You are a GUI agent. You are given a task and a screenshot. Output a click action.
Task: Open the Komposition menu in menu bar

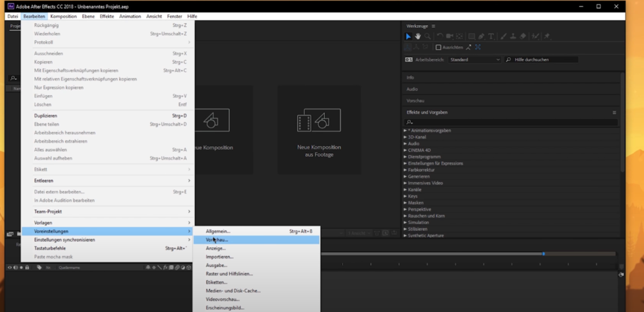(63, 16)
